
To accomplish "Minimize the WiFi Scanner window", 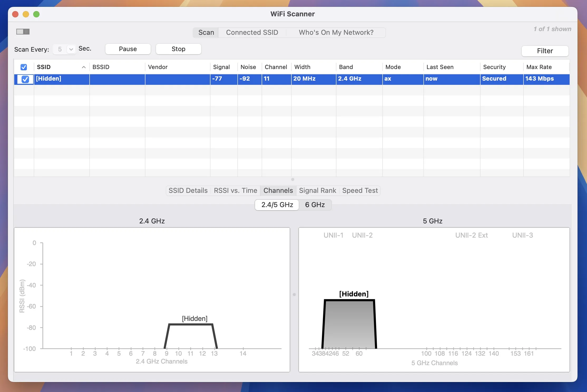I will 26,14.
